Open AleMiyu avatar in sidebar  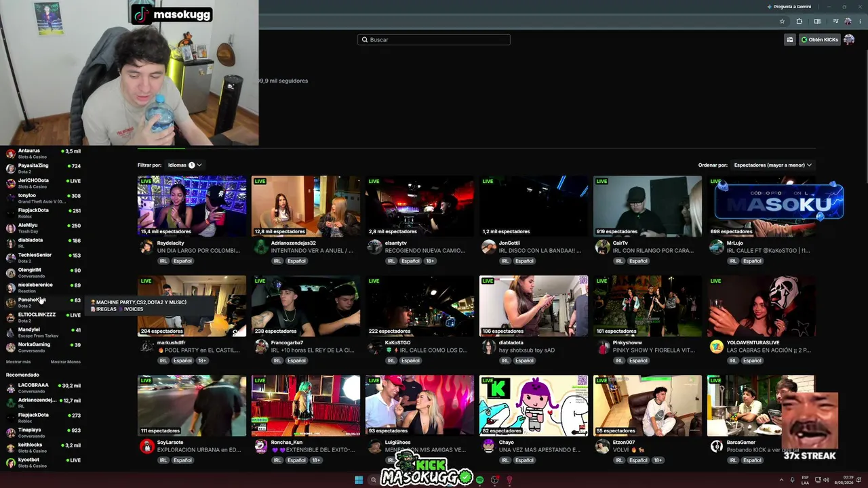(10, 228)
